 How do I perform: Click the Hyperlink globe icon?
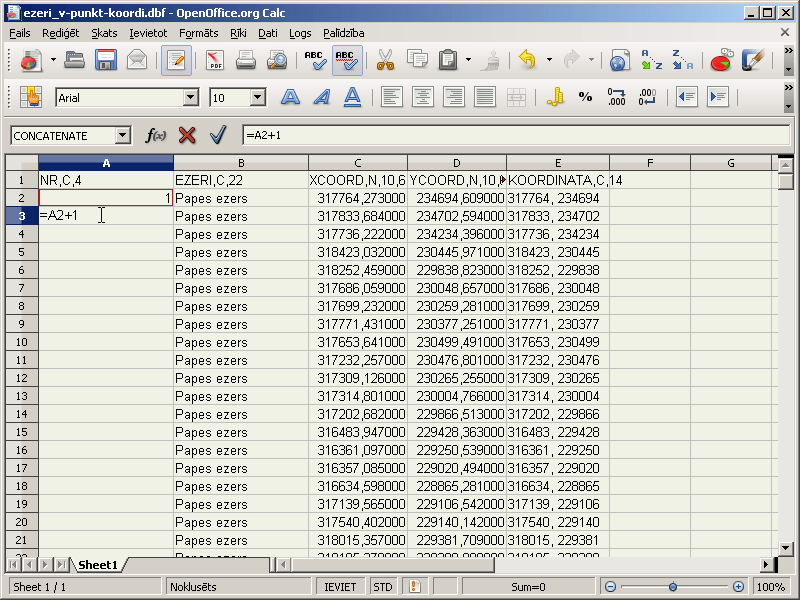619,60
